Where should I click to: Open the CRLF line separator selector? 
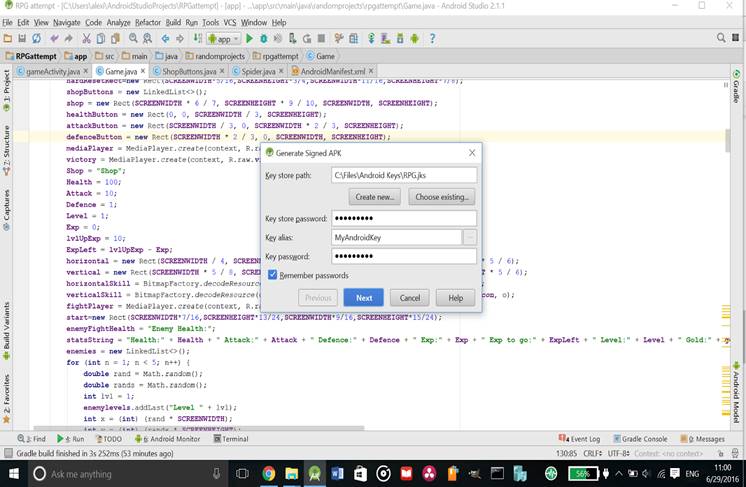click(x=592, y=454)
